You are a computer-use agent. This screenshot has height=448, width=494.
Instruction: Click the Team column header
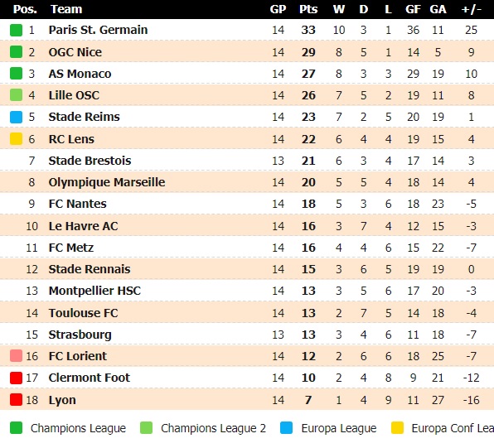[x=66, y=9]
